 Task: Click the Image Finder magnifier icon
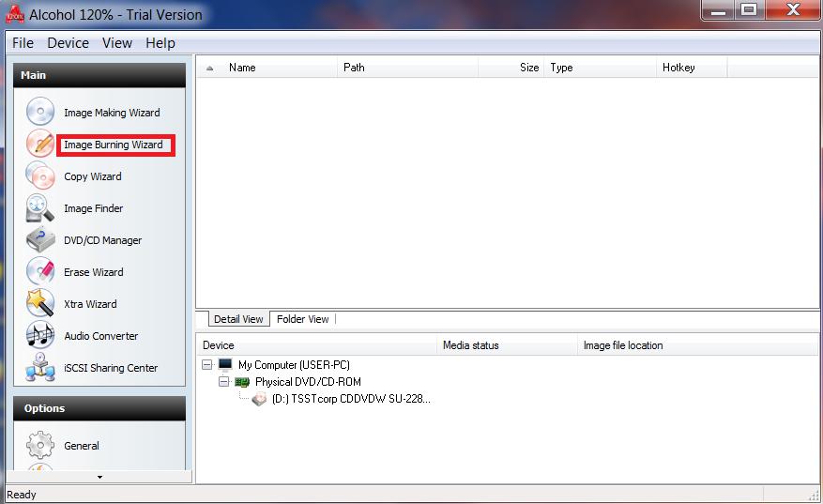(x=40, y=208)
